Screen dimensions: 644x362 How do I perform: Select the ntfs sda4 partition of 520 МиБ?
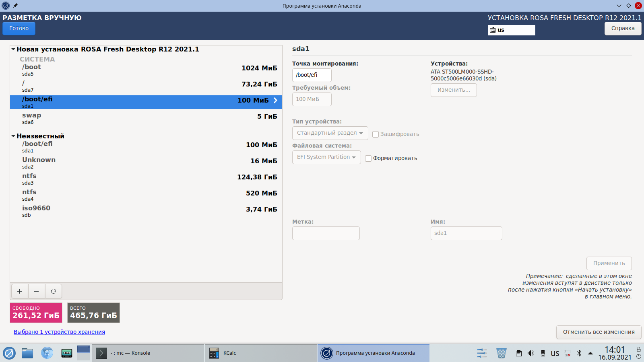pyautogui.click(x=146, y=195)
